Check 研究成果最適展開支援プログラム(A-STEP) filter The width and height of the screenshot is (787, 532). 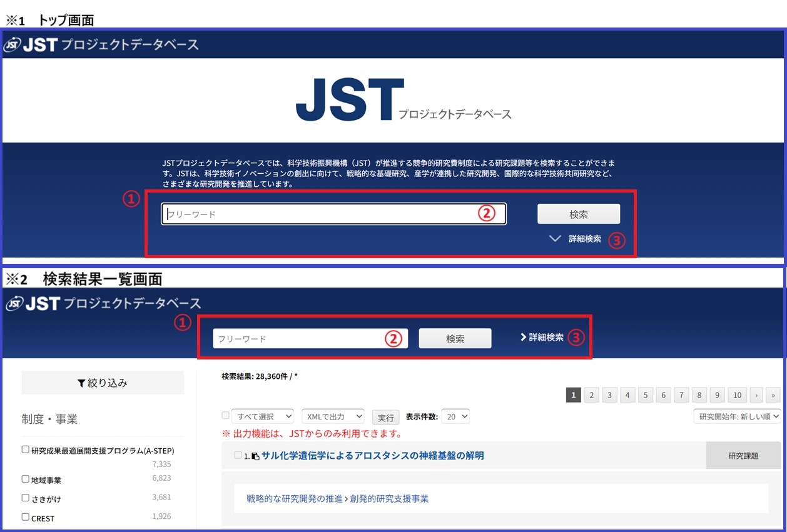pyautogui.click(x=26, y=449)
